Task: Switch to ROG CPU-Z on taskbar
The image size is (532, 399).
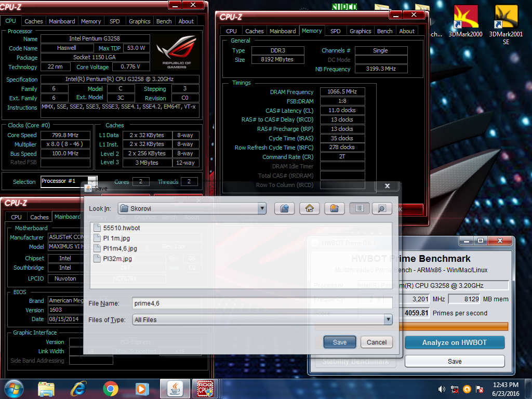Action: point(205,389)
